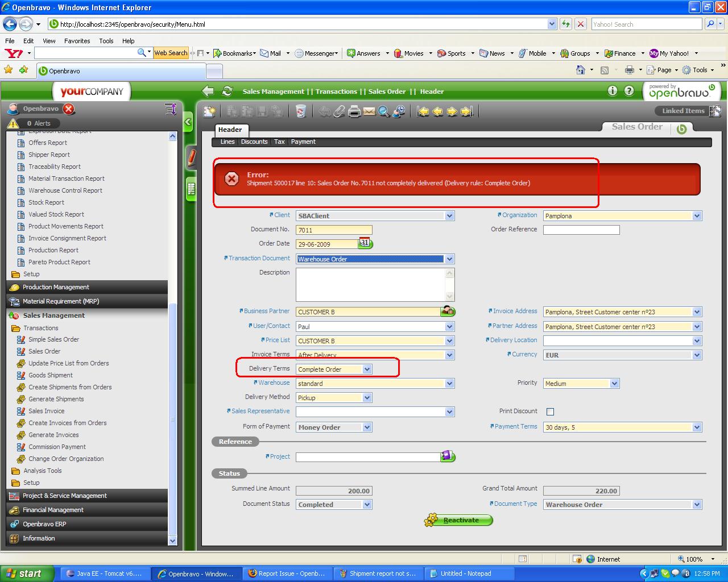
Task: Open the Form of Payment dropdown
Action: tap(367, 427)
